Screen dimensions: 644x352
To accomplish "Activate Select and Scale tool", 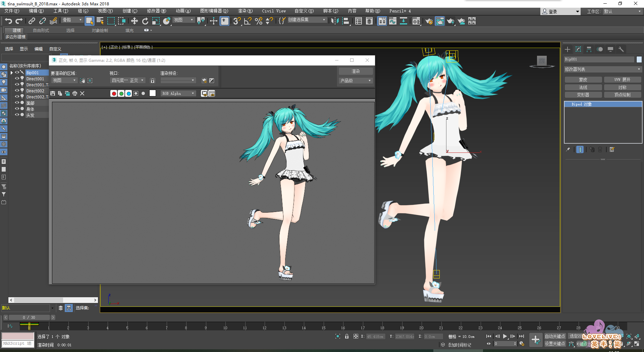I will point(156,21).
